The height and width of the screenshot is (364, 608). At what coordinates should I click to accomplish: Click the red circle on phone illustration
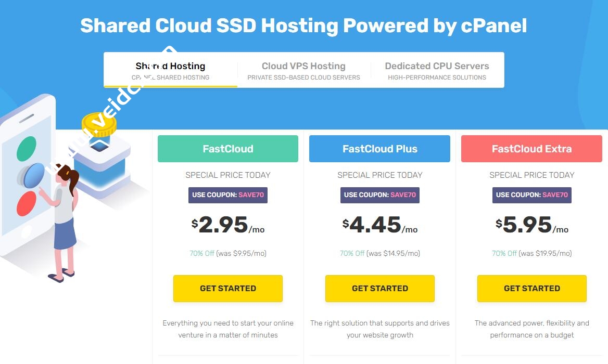[27, 203]
